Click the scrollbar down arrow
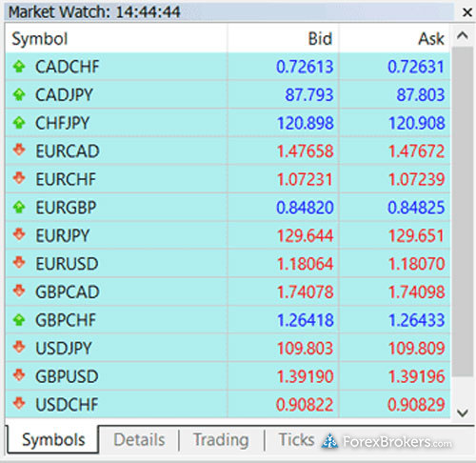Image resolution: width=476 pixels, height=463 pixels. pos(463,413)
